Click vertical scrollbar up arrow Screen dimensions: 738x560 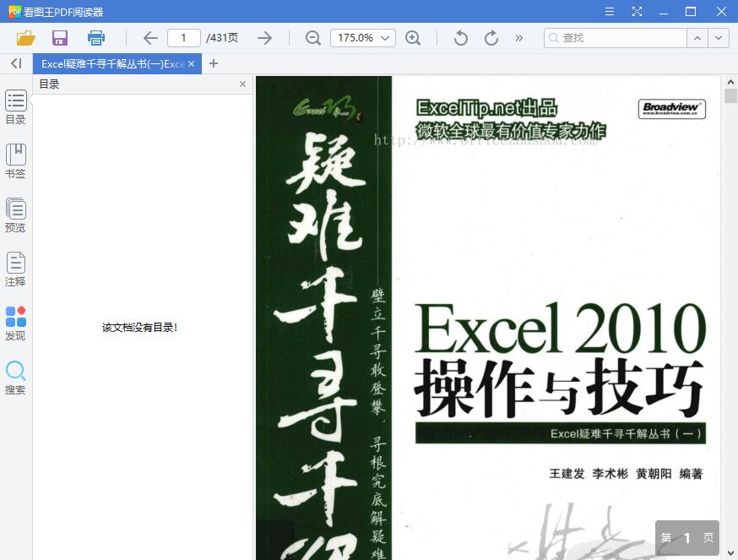click(x=730, y=82)
